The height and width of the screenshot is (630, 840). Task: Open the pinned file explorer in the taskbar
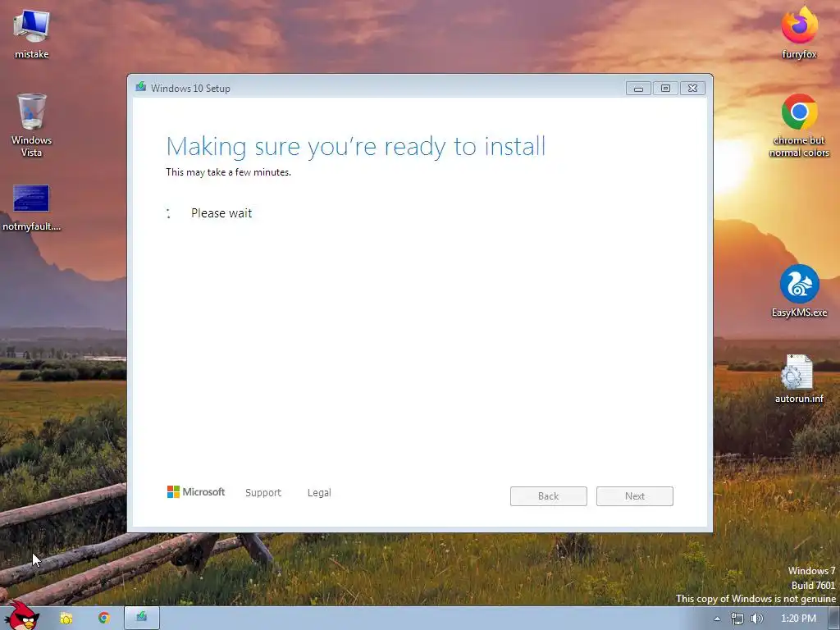tap(66, 619)
